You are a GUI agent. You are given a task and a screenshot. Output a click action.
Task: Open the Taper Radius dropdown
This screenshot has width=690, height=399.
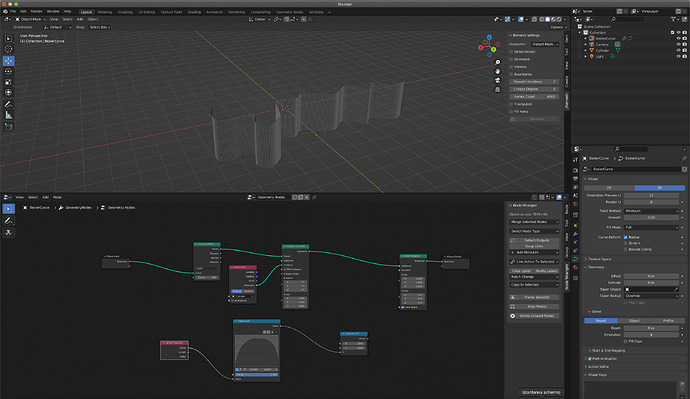651,296
